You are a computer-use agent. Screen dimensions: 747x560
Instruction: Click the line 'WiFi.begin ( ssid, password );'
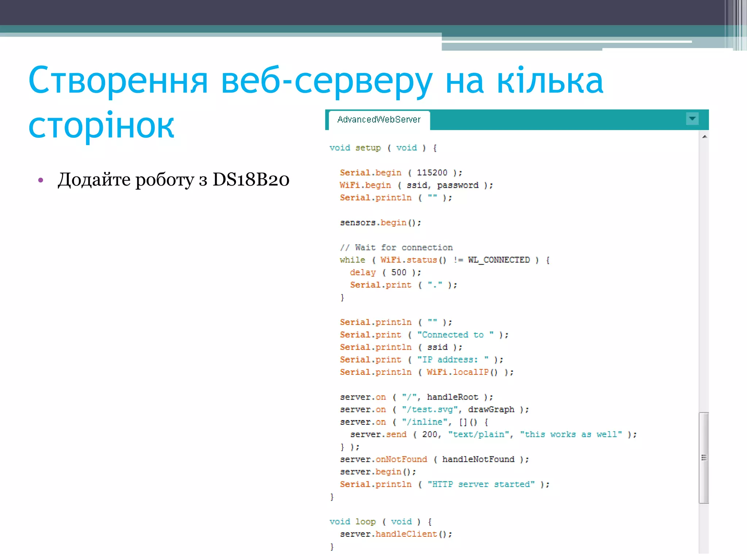(x=416, y=185)
